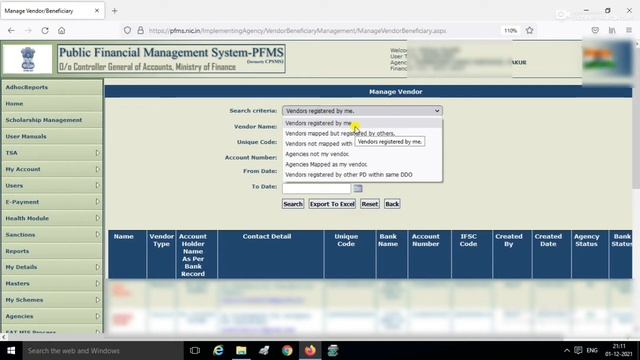Image resolution: width=640 pixels, height=360 pixels.
Task: Click the Search button
Action: 293,204
